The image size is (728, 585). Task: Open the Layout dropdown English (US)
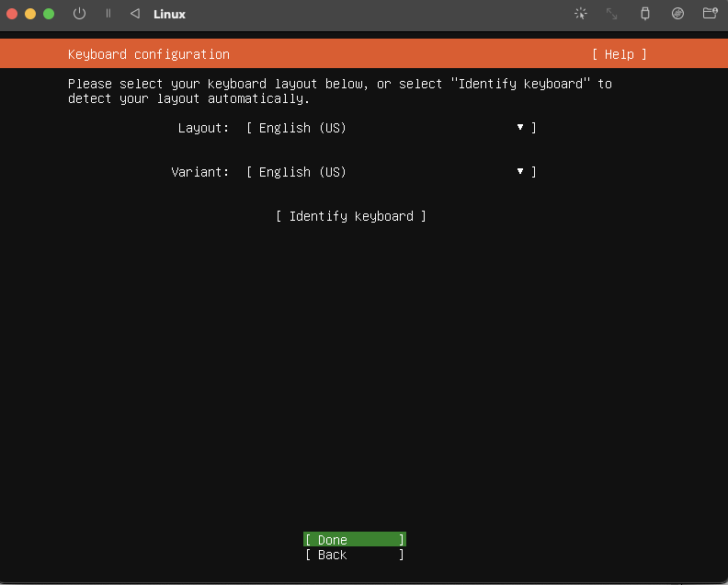392,128
